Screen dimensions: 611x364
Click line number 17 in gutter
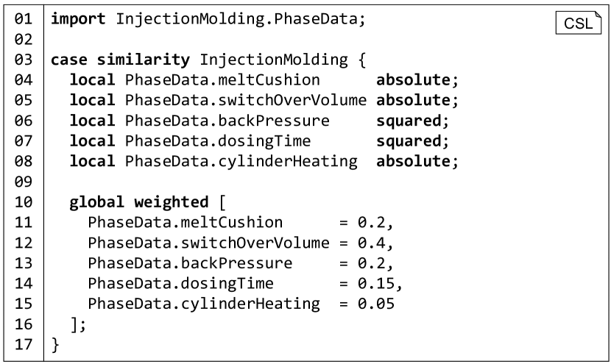[x=24, y=345]
